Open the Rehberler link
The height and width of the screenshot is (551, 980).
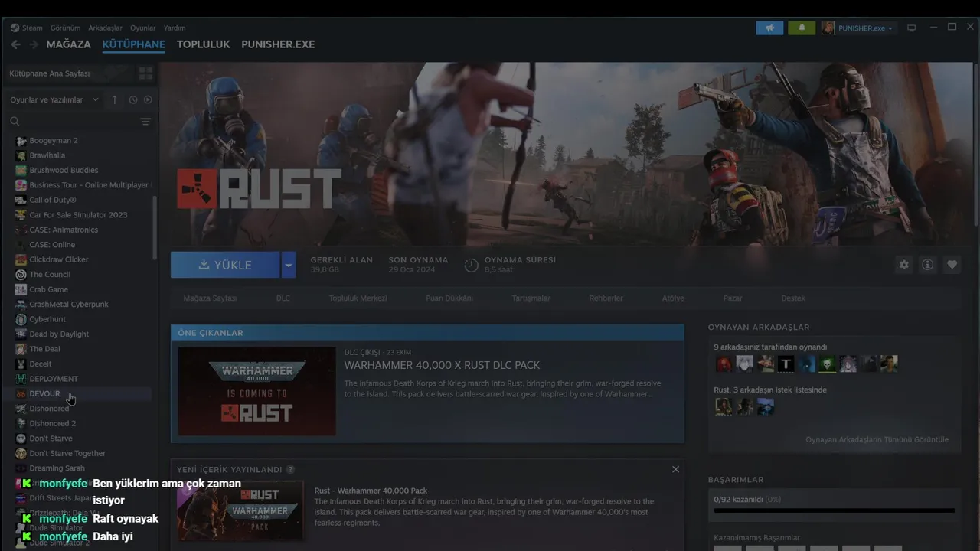click(x=606, y=298)
